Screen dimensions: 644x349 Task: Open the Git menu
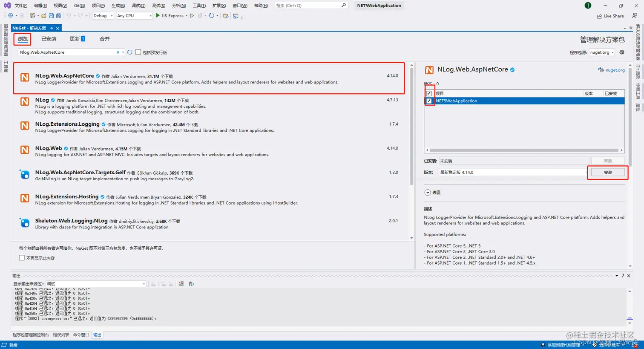[x=79, y=6]
